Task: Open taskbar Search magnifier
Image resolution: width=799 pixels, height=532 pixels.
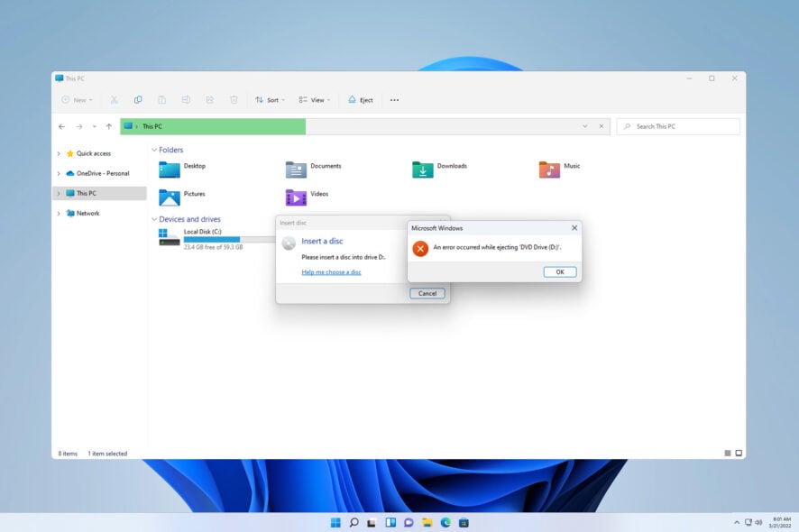Action: tap(354, 522)
